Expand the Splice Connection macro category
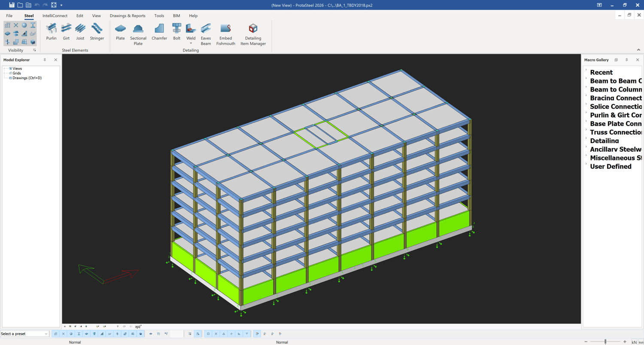 click(x=586, y=104)
